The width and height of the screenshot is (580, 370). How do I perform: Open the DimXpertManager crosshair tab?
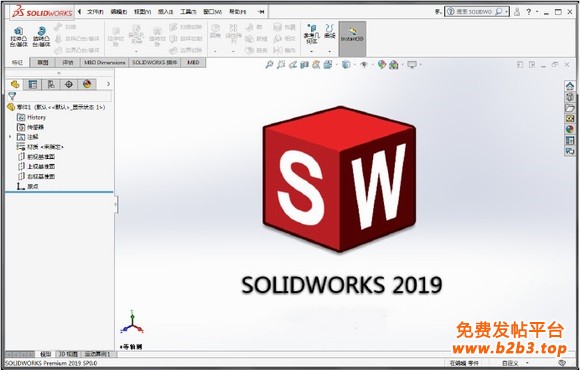tap(68, 84)
